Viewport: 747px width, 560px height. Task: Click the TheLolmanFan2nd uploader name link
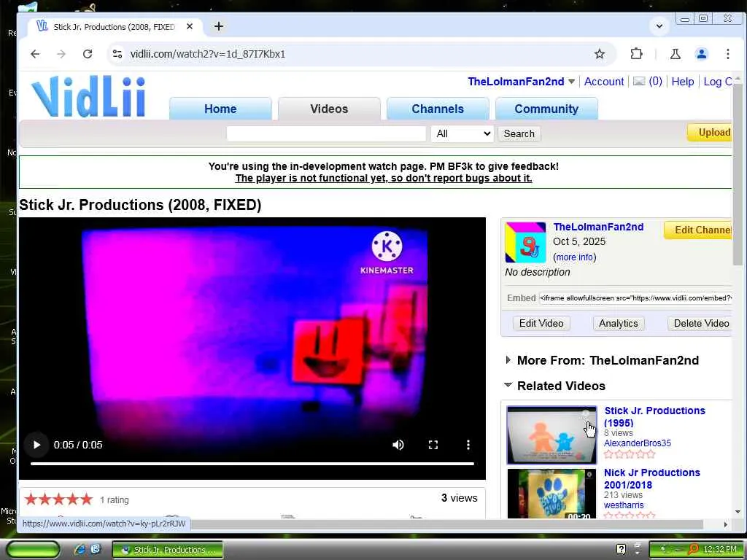point(598,227)
